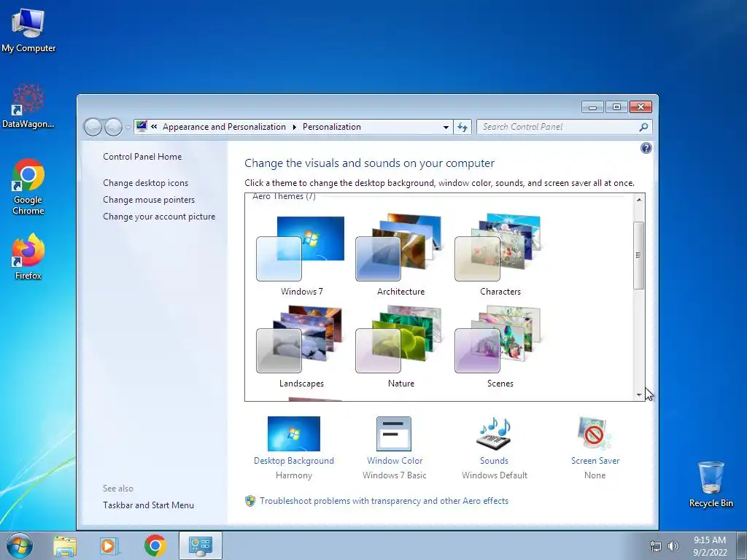Choose the Landscapes theme
This screenshot has width=747, height=560.
pyautogui.click(x=301, y=347)
